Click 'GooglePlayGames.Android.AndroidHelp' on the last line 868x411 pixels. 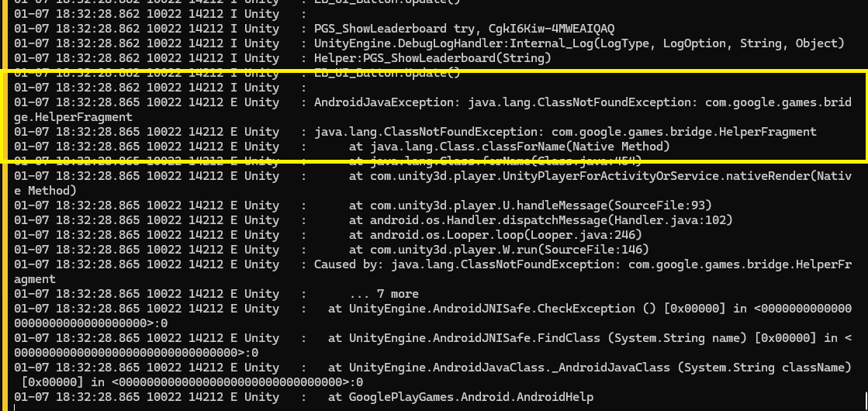pyautogui.click(x=471, y=397)
